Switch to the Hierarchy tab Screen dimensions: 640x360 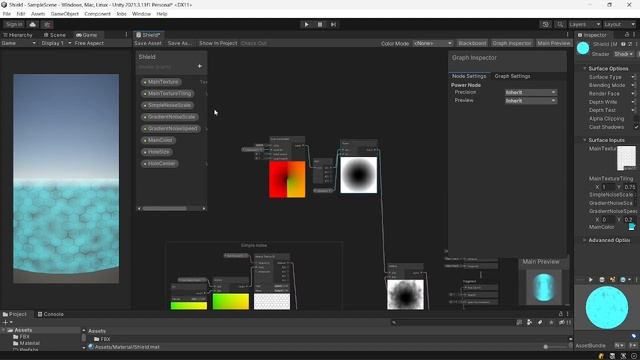click(18, 35)
